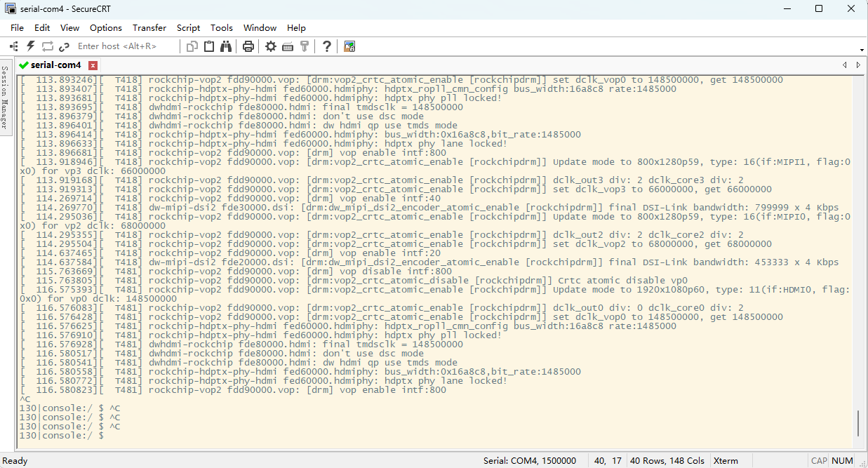Open the Transfer menu
The image size is (868, 468).
(149, 27)
